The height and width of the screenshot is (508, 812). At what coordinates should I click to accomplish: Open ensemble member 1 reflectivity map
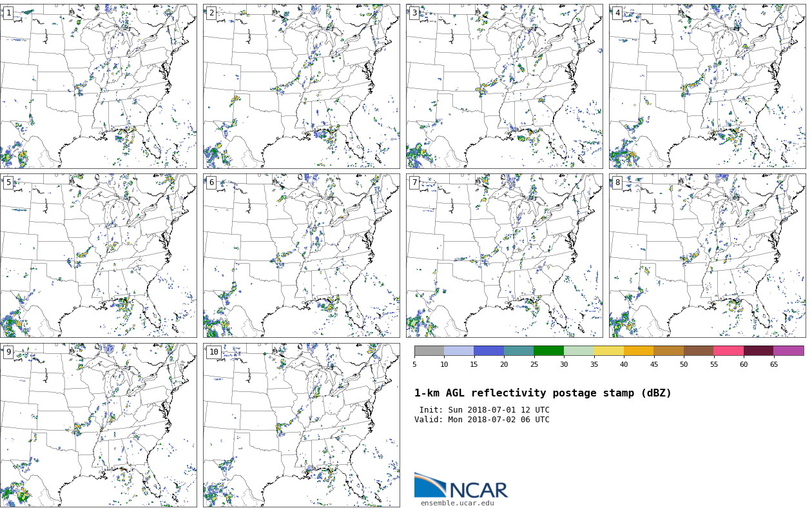[x=98, y=86]
